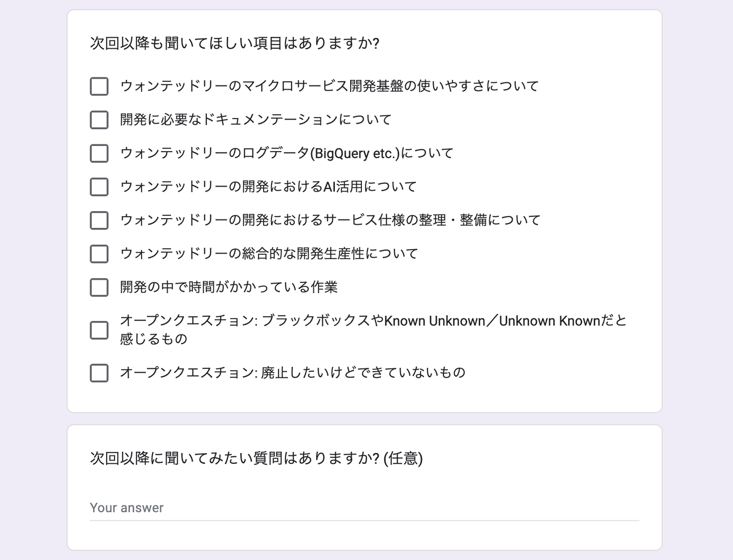Click the label text ウォンテッドリーの開発におけるAI活用について
733x560 pixels.
click(x=268, y=187)
